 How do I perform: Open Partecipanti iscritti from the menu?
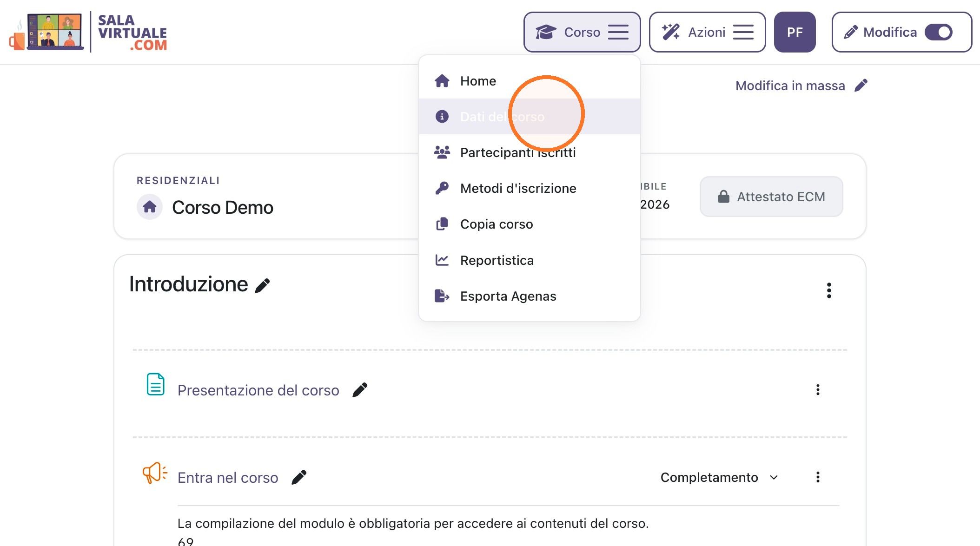click(x=529, y=152)
